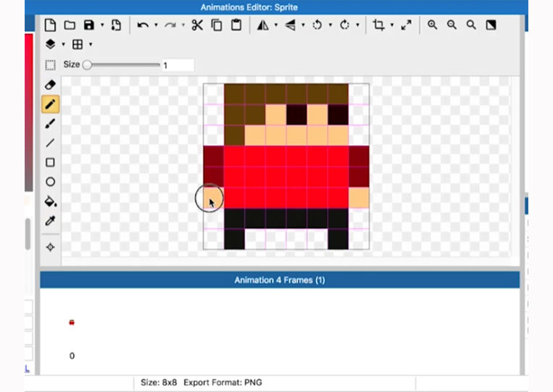The height and width of the screenshot is (392, 553).
Task: Select the Eraser tool
Action: click(50, 85)
